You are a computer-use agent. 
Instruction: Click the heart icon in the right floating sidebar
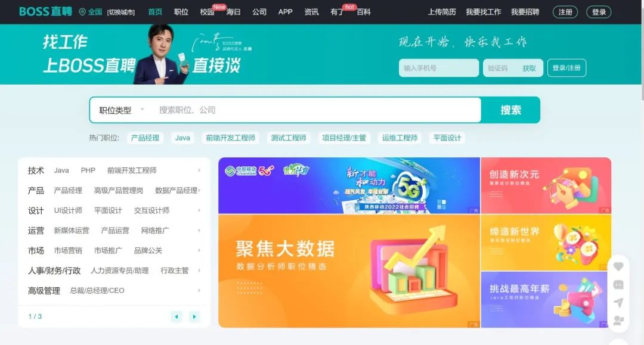(618, 267)
